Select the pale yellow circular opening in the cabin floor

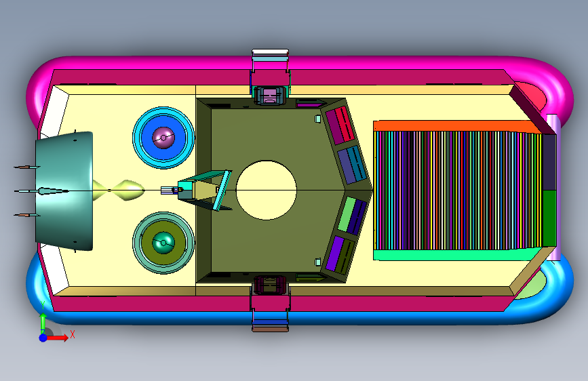267,190
